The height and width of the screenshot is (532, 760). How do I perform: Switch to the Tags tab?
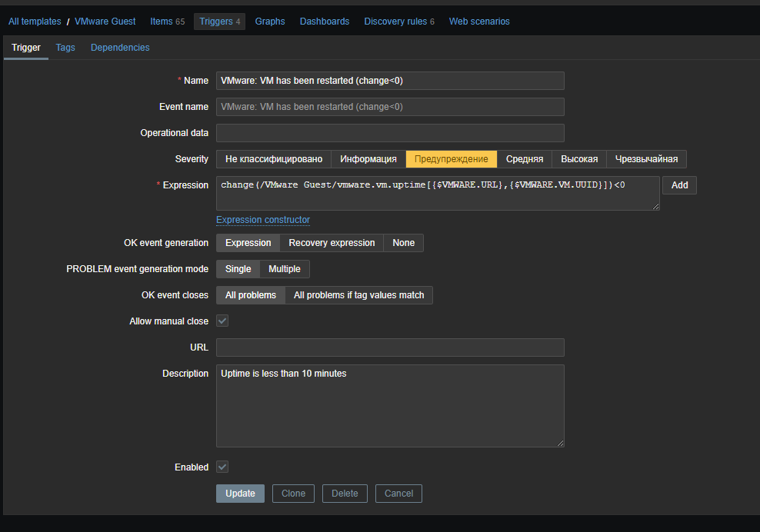[x=65, y=48]
